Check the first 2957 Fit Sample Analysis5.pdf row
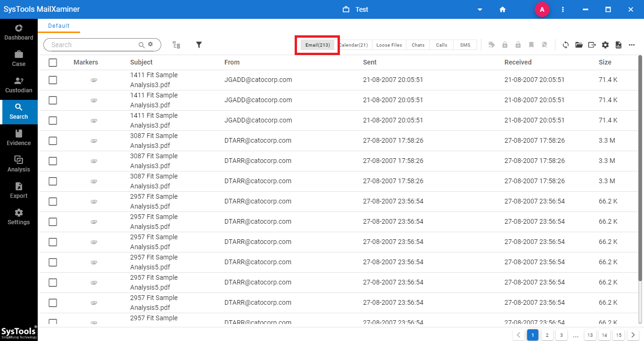Viewport: 644px width, 341px height. click(x=53, y=202)
